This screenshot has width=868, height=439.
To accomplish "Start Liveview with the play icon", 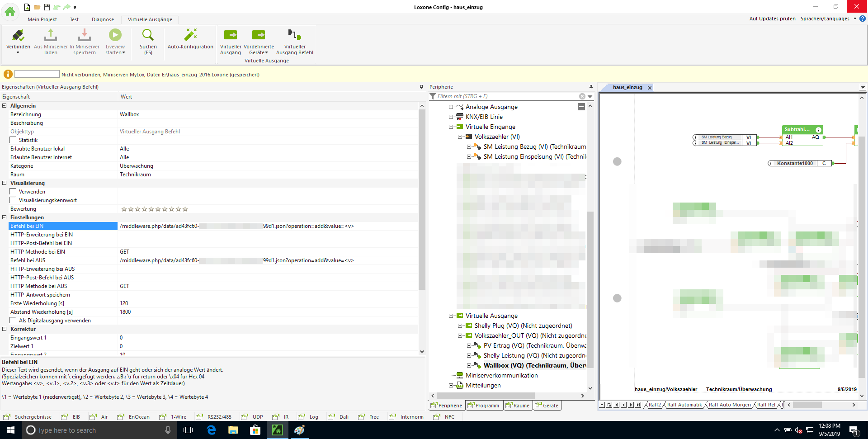I will (115, 36).
